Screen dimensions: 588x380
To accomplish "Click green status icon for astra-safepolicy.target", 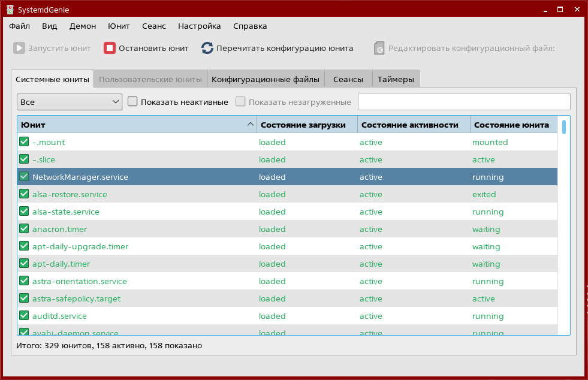I will (24, 298).
